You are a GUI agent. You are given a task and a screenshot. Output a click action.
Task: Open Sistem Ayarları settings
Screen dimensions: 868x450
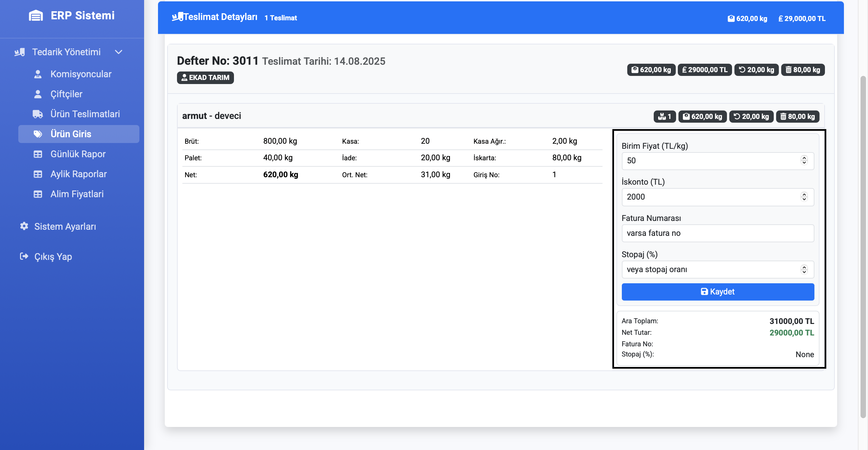[x=65, y=227]
